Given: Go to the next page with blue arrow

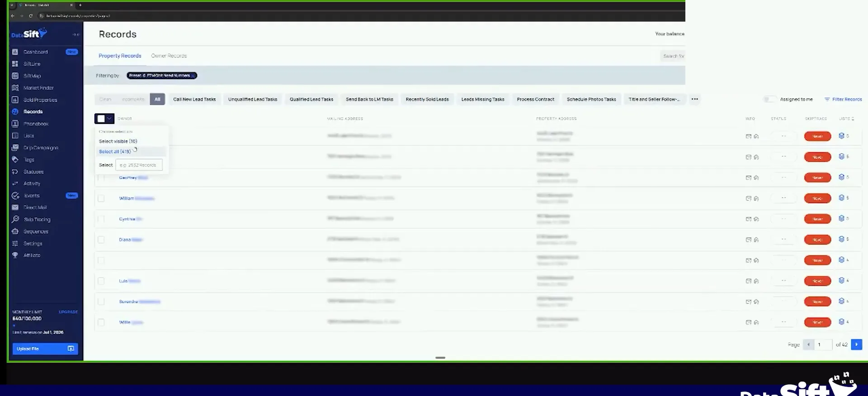Looking at the screenshot, I should pos(856,344).
